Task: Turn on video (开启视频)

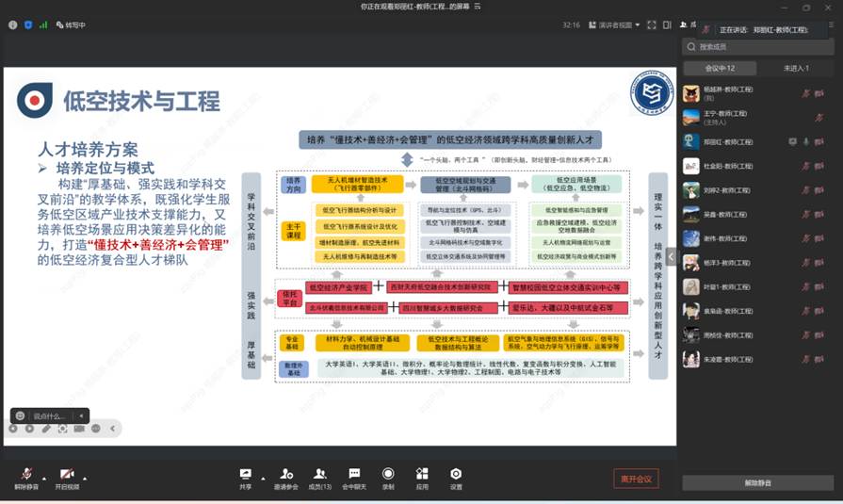Action: click(x=67, y=478)
